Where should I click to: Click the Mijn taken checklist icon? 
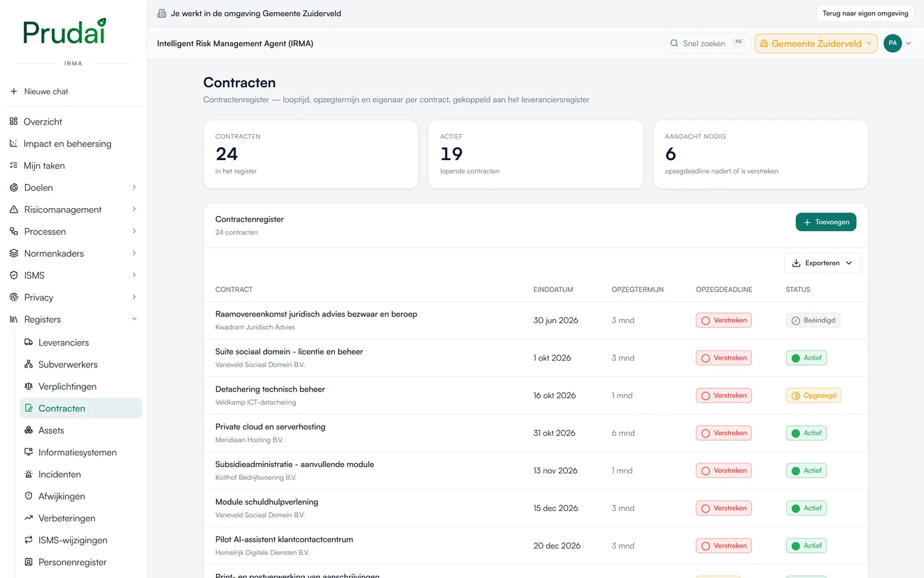coord(13,165)
